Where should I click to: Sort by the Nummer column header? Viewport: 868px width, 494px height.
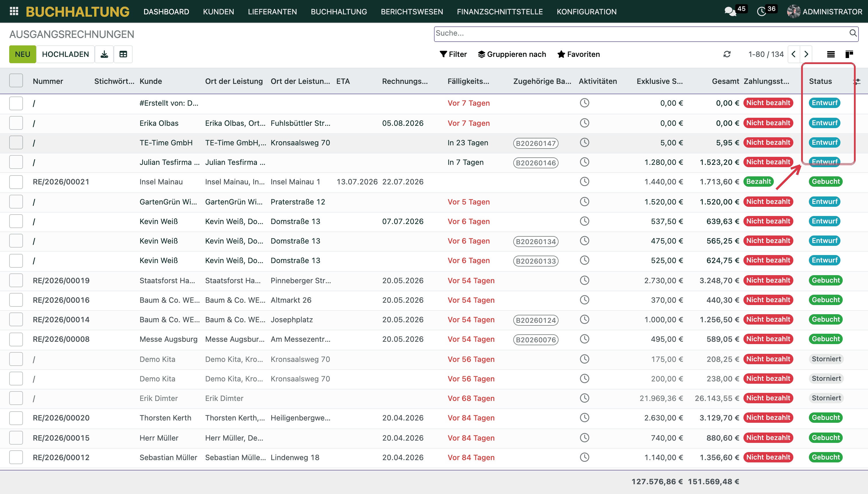(48, 82)
